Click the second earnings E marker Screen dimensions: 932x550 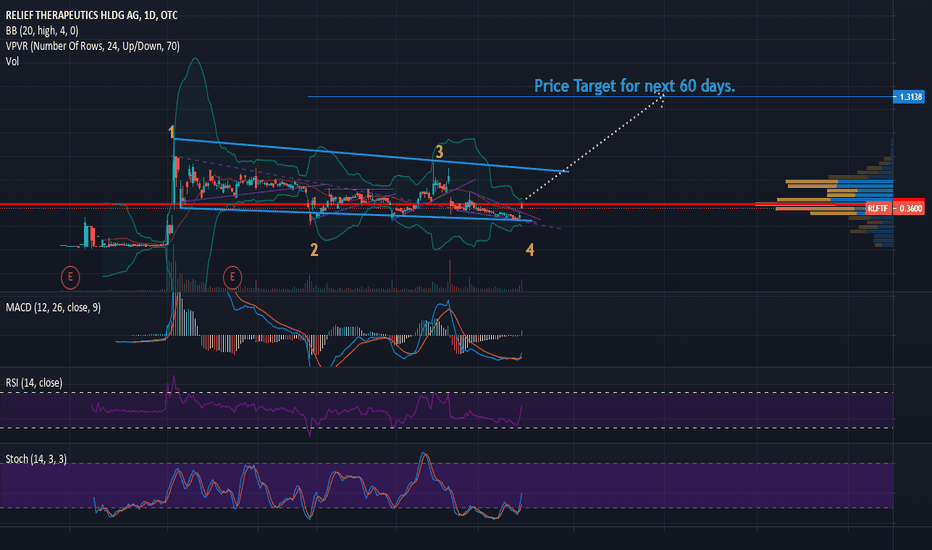coord(232,277)
